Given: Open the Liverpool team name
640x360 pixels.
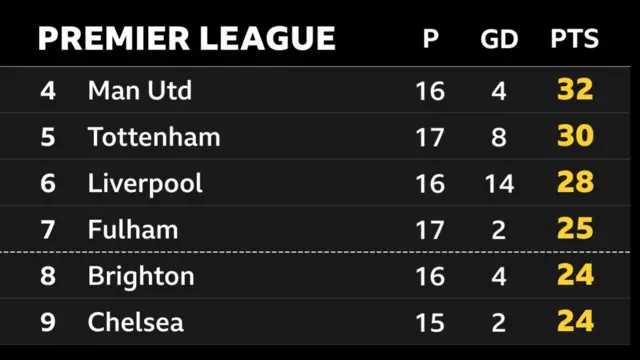Looking at the screenshot, I should coord(145,183).
